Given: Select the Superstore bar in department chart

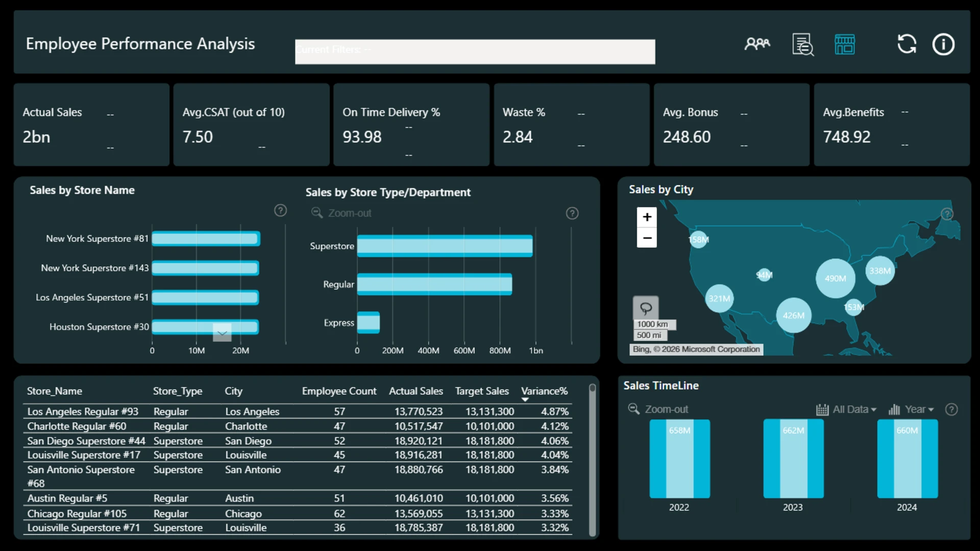Looking at the screenshot, I should coord(445,246).
